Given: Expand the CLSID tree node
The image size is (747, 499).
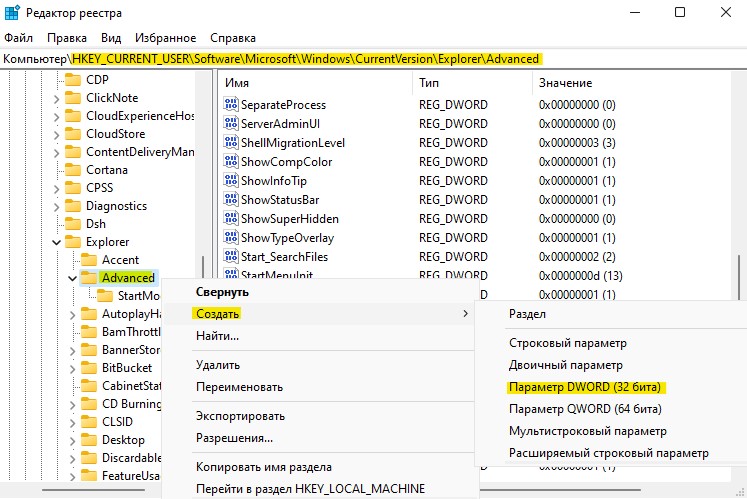Looking at the screenshot, I should pyautogui.click(x=72, y=423).
